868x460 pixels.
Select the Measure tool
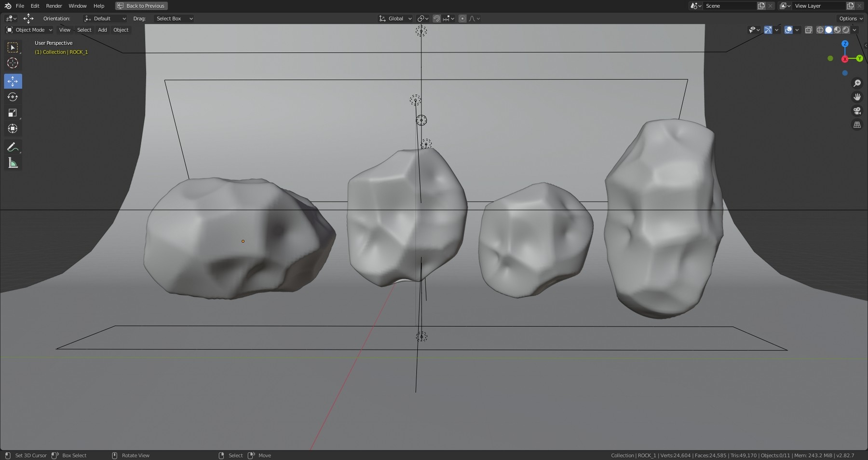point(13,163)
